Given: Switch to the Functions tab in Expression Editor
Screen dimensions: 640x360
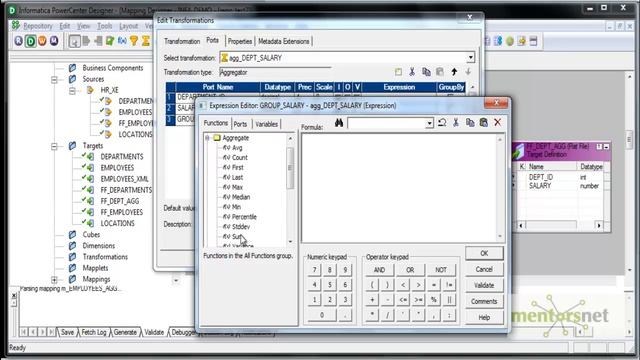Looking at the screenshot, I should [216, 123].
